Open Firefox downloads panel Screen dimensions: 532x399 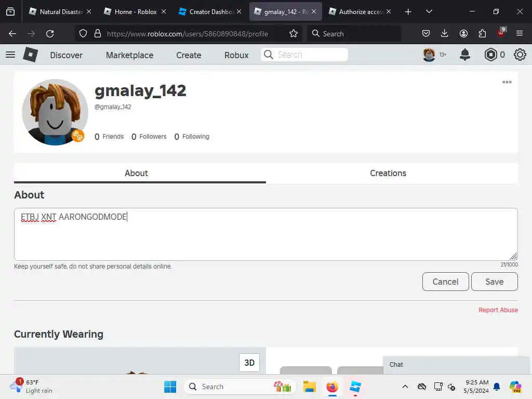click(x=445, y=33)
